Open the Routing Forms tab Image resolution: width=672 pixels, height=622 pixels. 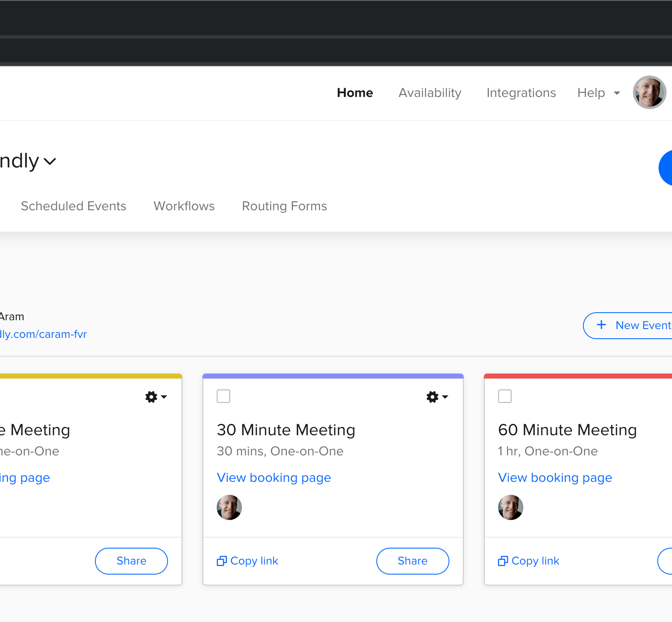coord(284,206)
